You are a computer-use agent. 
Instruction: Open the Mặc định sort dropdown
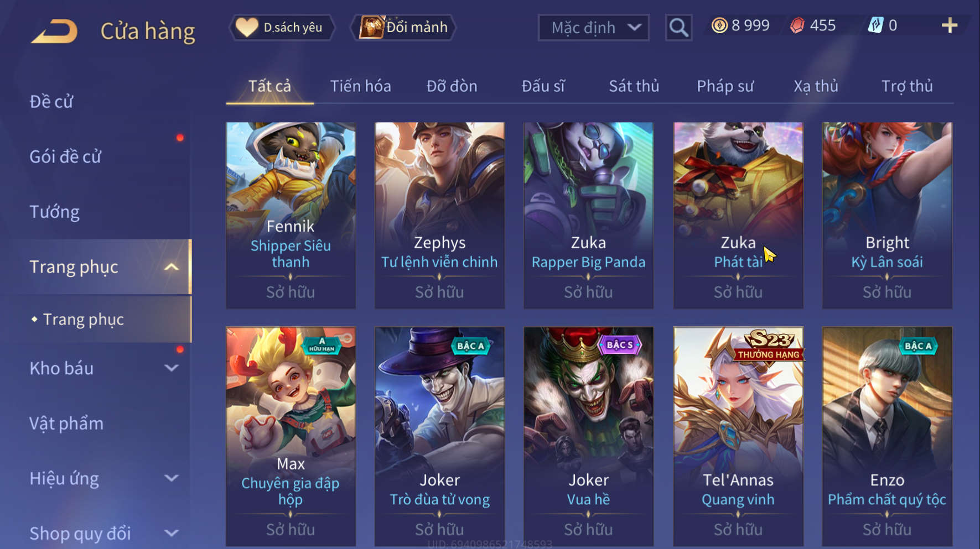[x=594, y=28]
